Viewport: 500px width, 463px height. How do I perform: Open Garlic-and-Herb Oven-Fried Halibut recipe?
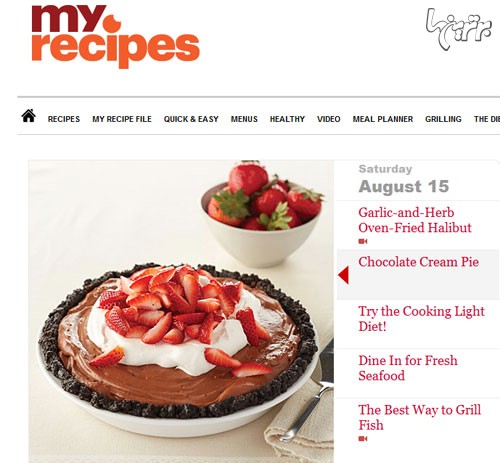(415, 220)
